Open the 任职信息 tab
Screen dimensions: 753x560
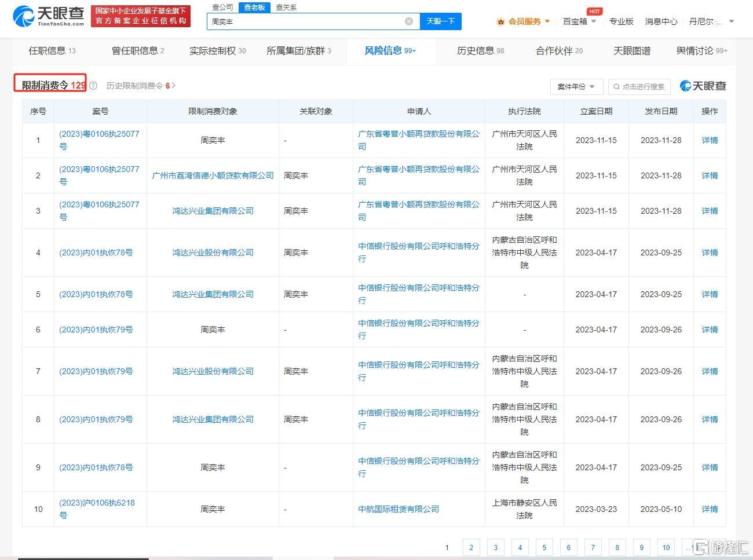pos(52,51)
